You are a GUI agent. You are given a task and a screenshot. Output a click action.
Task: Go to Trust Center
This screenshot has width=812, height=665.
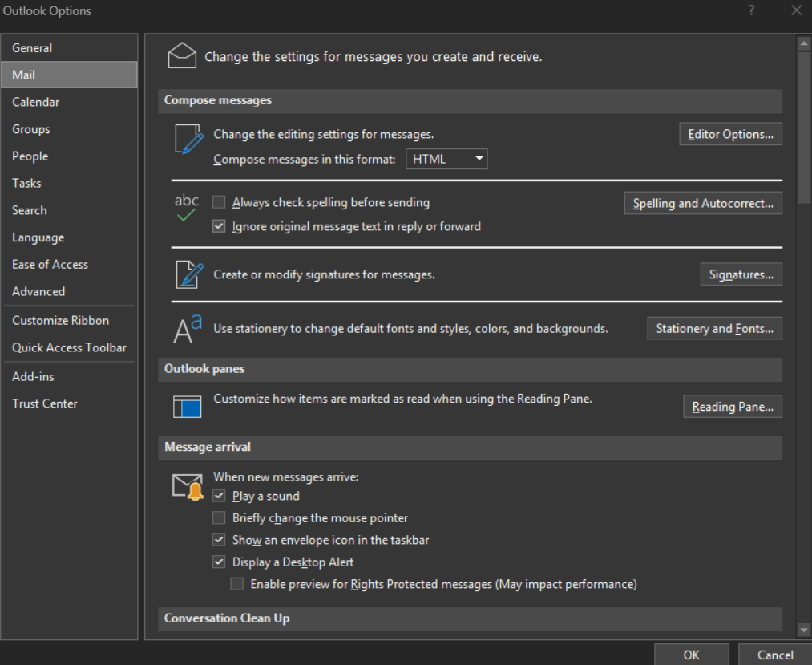pos(69,403)
